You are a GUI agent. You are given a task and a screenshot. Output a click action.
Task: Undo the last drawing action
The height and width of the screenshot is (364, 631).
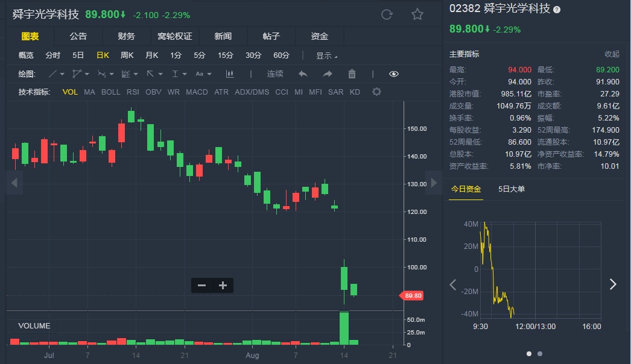(303, 74)
